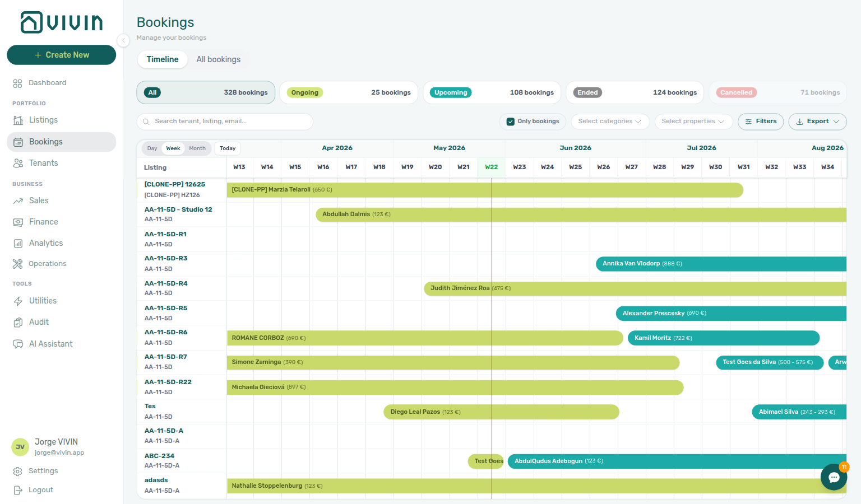
Task: Open Kamil Moritz booking bar
Action: tap(724, 338)
